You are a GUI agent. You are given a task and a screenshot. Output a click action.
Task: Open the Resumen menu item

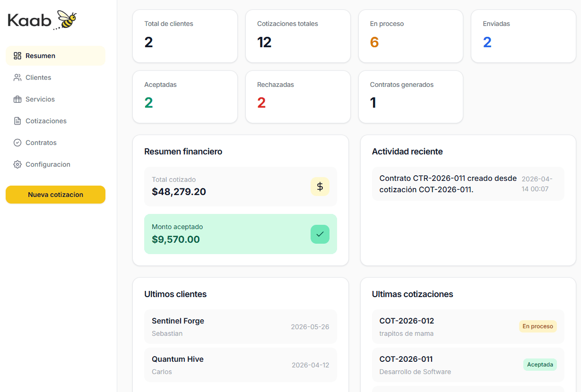click(x=55, y=56)
